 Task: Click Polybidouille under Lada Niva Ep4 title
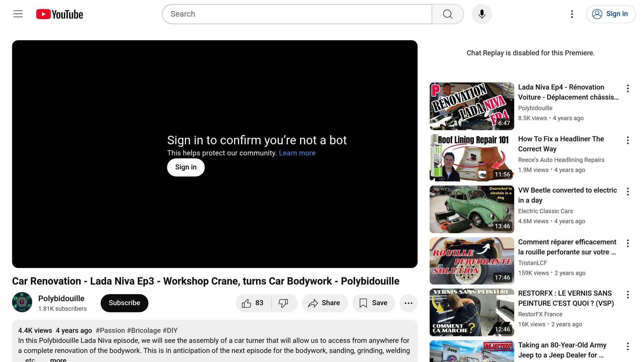point(535,108)
